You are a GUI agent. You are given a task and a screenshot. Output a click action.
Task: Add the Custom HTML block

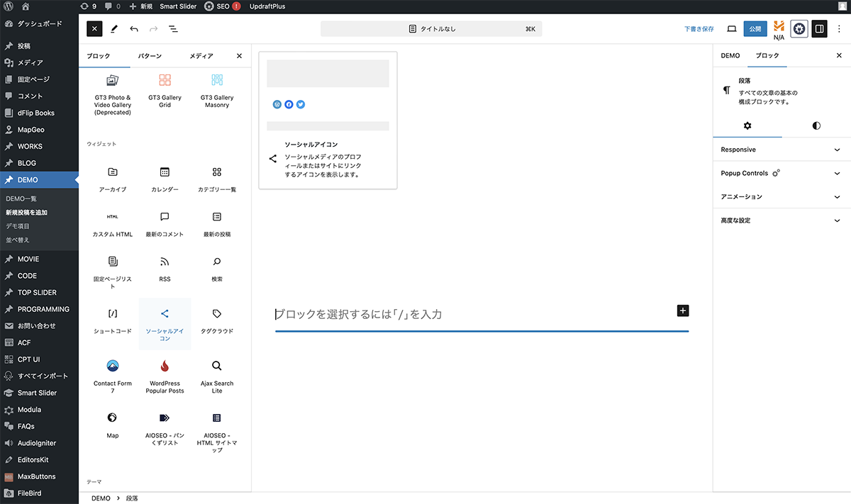[113, 224]
